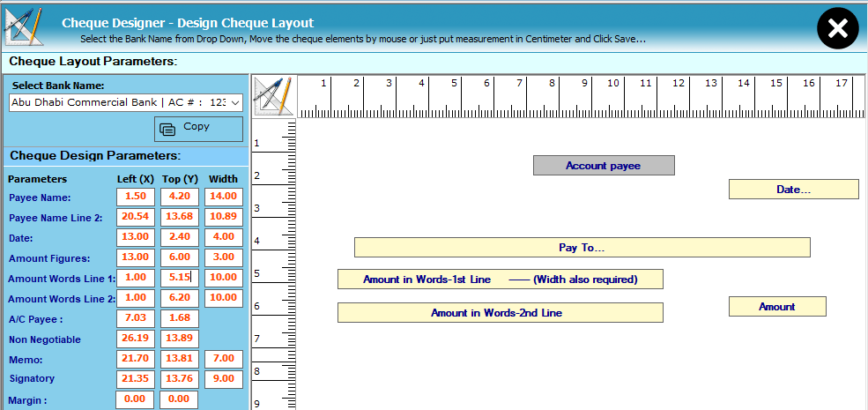Select the Account payee element on canvas
The width and height of the screenshot is (868, 410).
[604, 166]
